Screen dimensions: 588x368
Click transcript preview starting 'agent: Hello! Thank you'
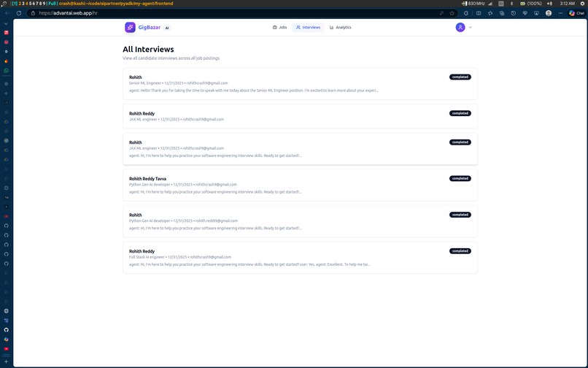click(254, 91)
